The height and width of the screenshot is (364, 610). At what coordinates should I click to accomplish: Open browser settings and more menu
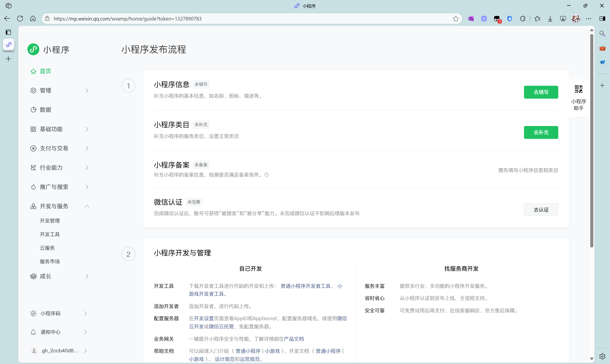[x=589, y=19]
